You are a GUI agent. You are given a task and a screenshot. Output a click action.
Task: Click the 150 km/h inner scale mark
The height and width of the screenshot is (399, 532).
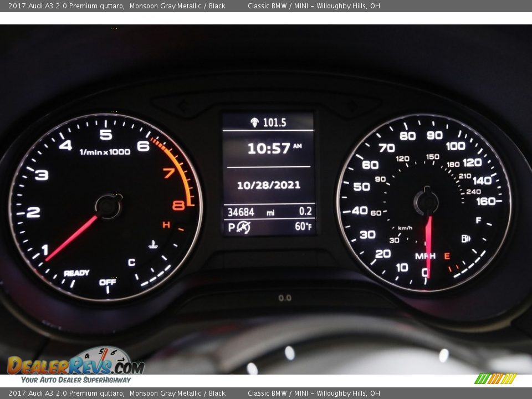click(x=433, y=156)
